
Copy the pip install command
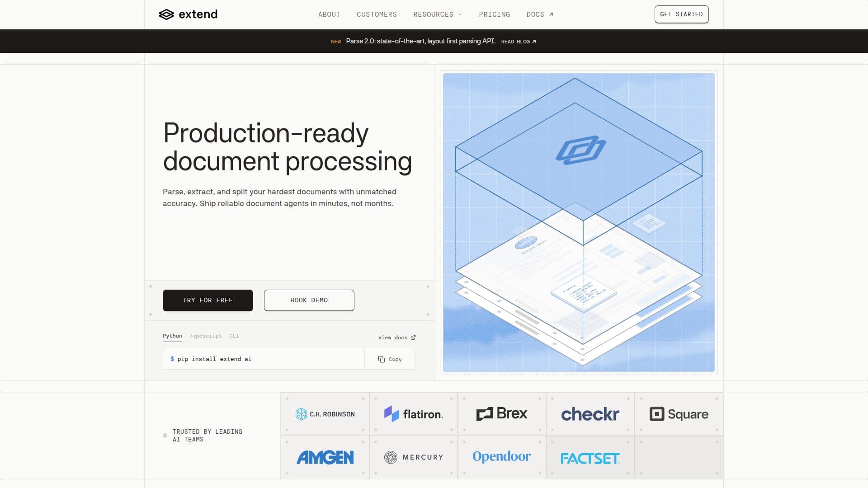click(390, 359)
